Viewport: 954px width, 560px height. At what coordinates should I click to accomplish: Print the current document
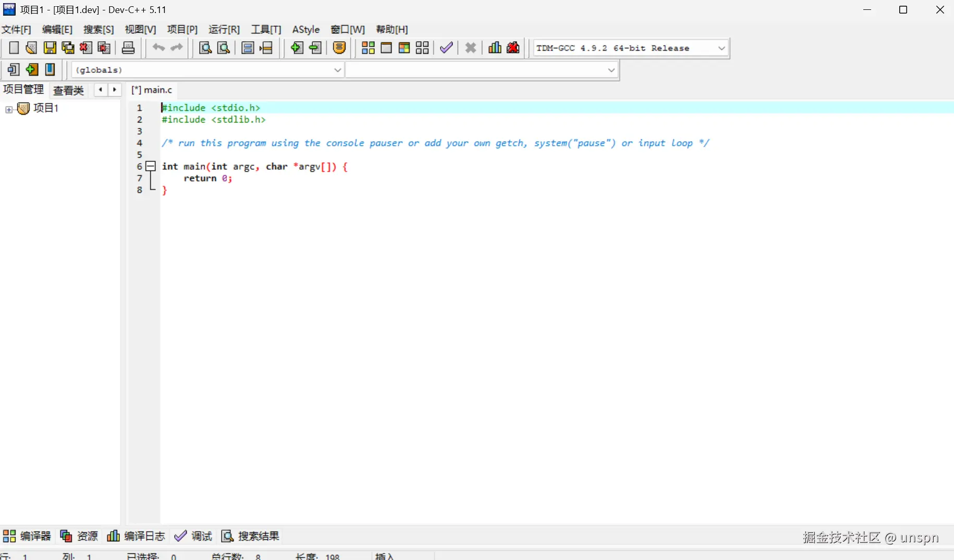tap(128, 47)
